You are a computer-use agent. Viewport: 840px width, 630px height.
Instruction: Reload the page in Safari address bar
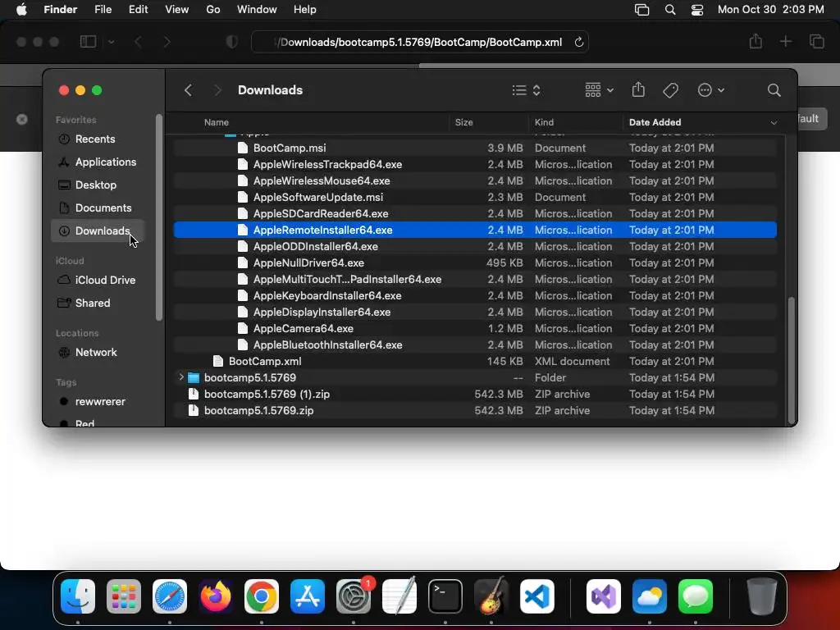click(x=578, y=43)
